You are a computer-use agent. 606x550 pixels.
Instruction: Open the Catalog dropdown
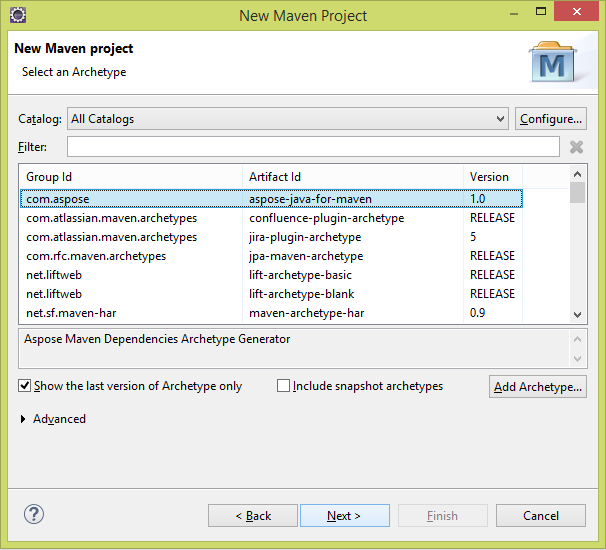coord(288,119)
